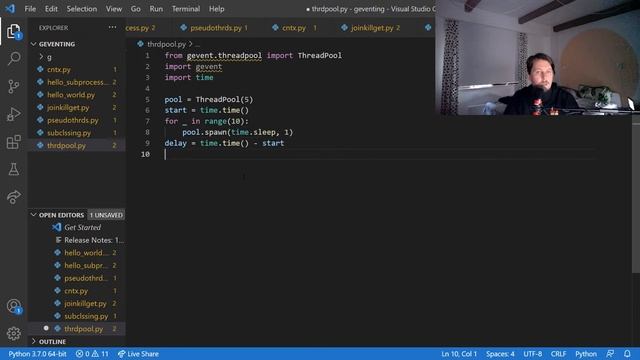
Task: Open Explorer views and more actions ellipsis
Action: pyautogui.click(x=112, y=28)
